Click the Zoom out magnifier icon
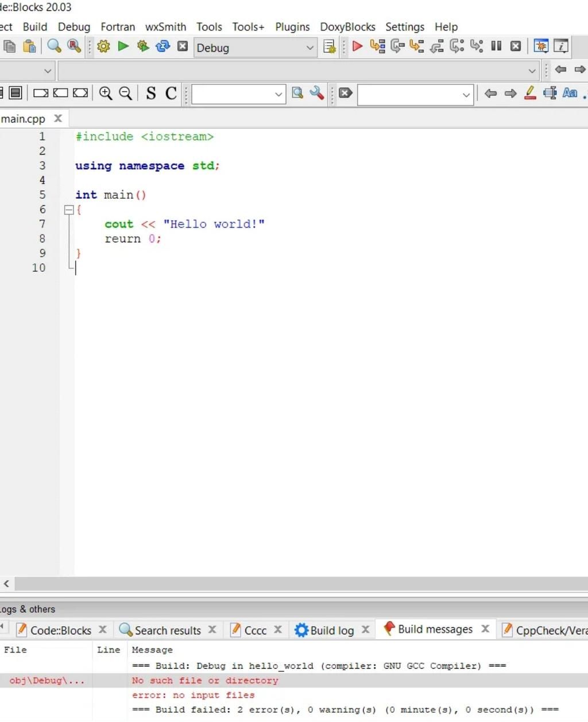The image size is (588, 722). [x=125, y=93]
